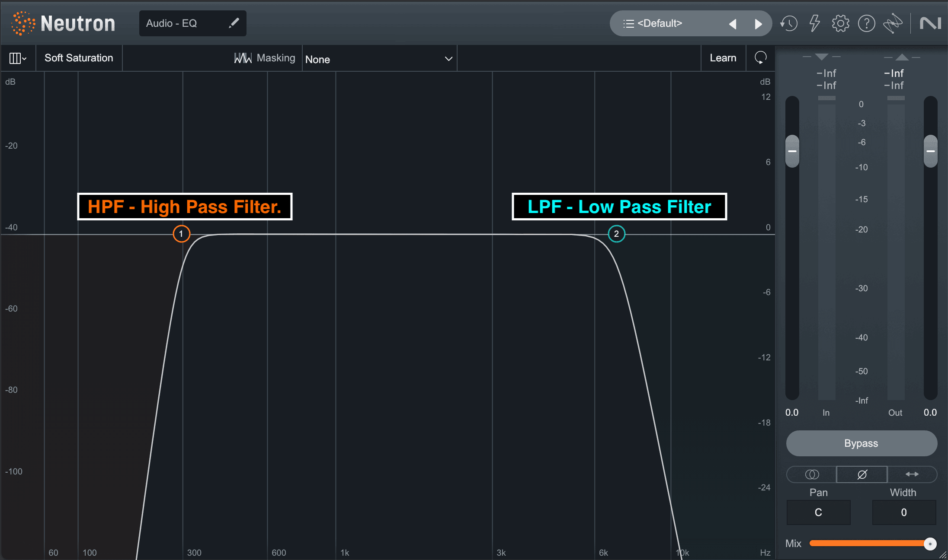Open settings with the gear icon
The height and width of the screenshot is (560, 948).
click(840, 23)
